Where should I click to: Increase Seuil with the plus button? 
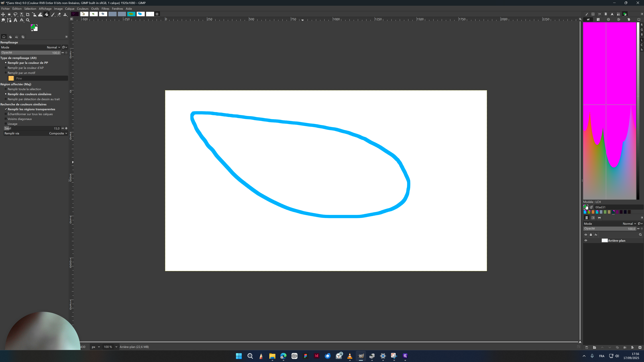pyautogui.click(x=66, y=128)
